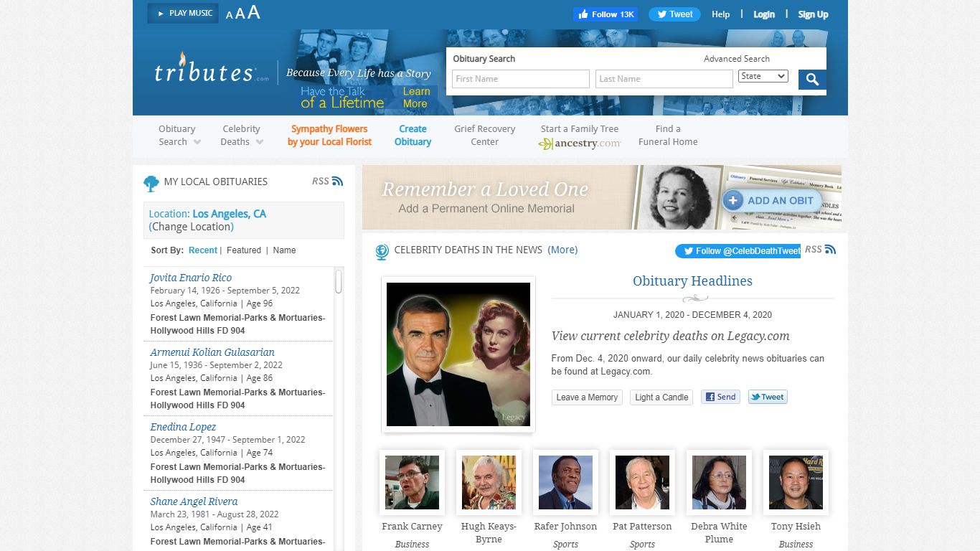Open Start a Family Tree ancestry link
The width and height of the screenshot is (980, 551).
point(580,136)
